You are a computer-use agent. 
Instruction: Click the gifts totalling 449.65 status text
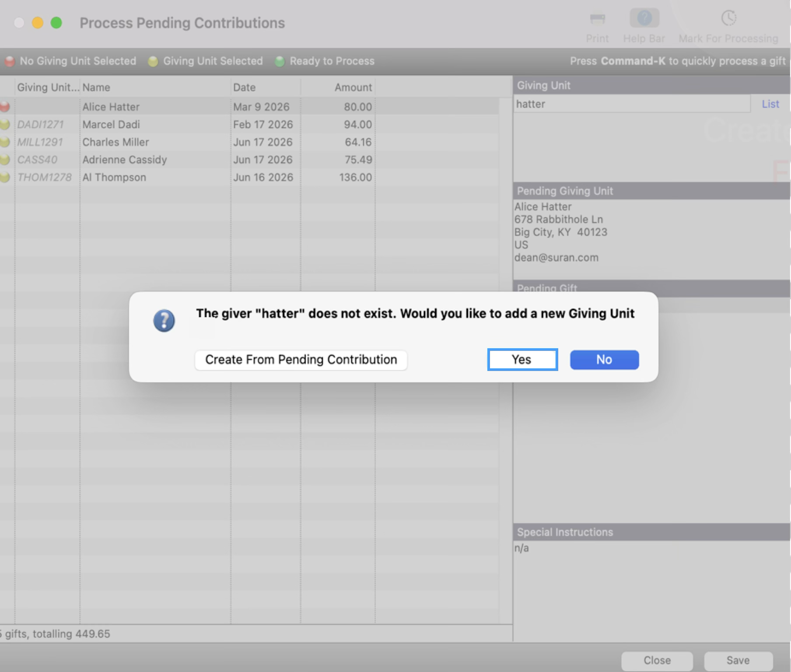coord(55,634)
